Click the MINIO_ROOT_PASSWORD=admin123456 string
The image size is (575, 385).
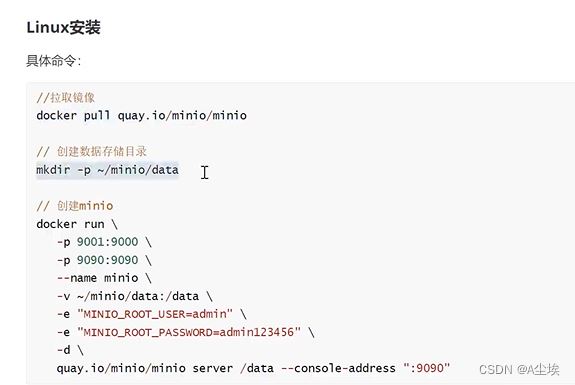[x=189, y=332]
